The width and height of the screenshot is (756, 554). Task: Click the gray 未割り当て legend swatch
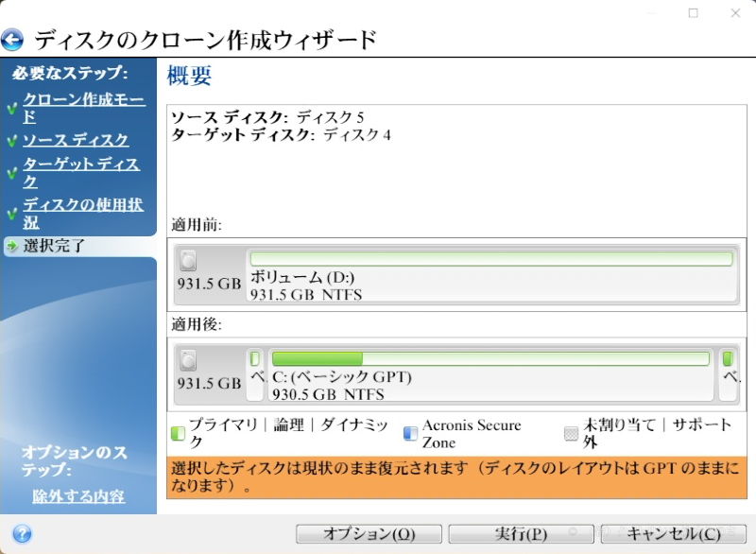(x=572, y=433)
